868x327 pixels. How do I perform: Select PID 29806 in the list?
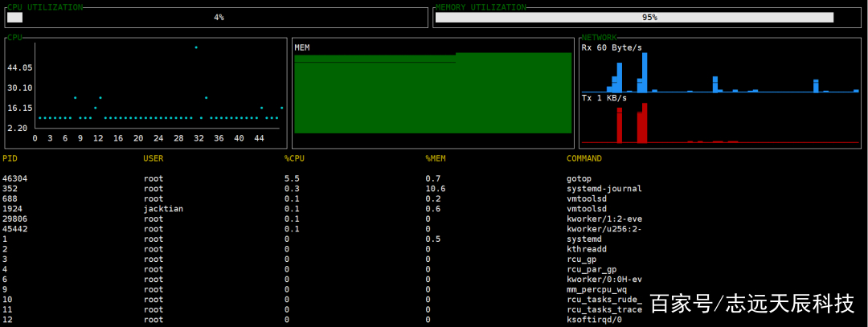pos(15,219)
